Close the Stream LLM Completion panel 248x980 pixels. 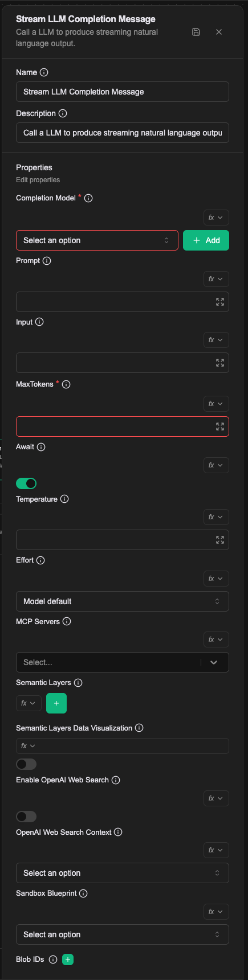click(219, 32)
